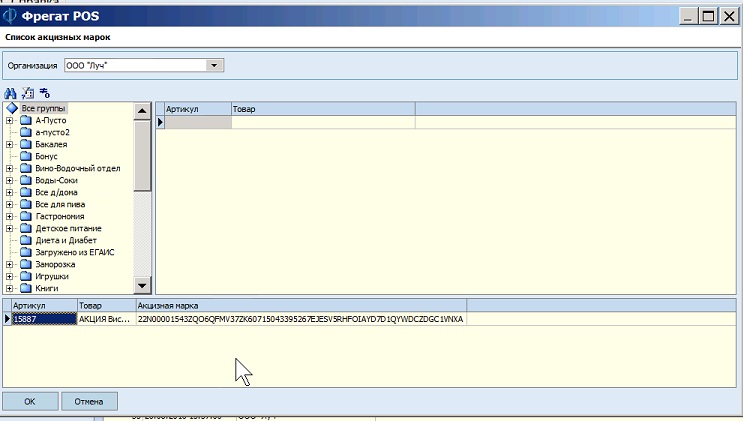The width and height of the screenshot is (743, 421).
Task: Click the Организация combo box field
Action: point(144,65)
